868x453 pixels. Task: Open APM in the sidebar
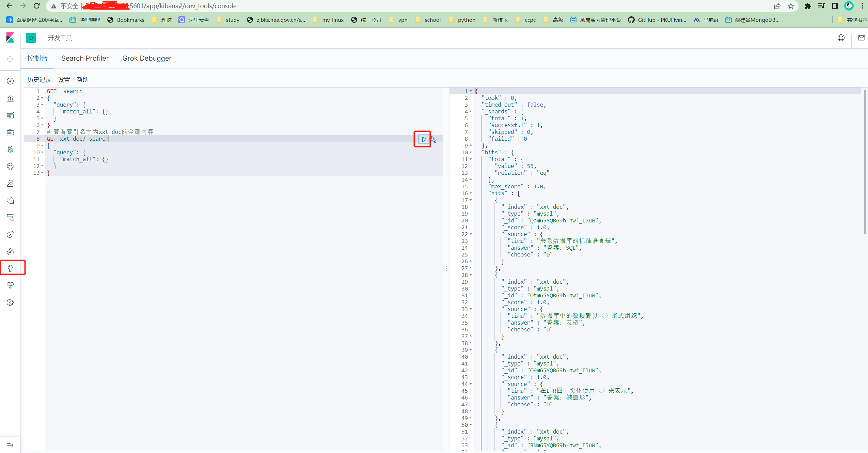pos(10,217)
